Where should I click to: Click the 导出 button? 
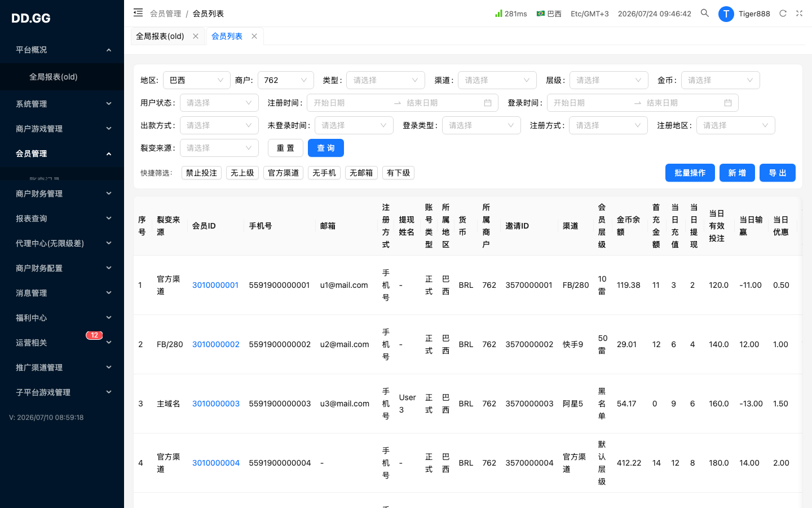pyautogui.click(x=778, y=173)
